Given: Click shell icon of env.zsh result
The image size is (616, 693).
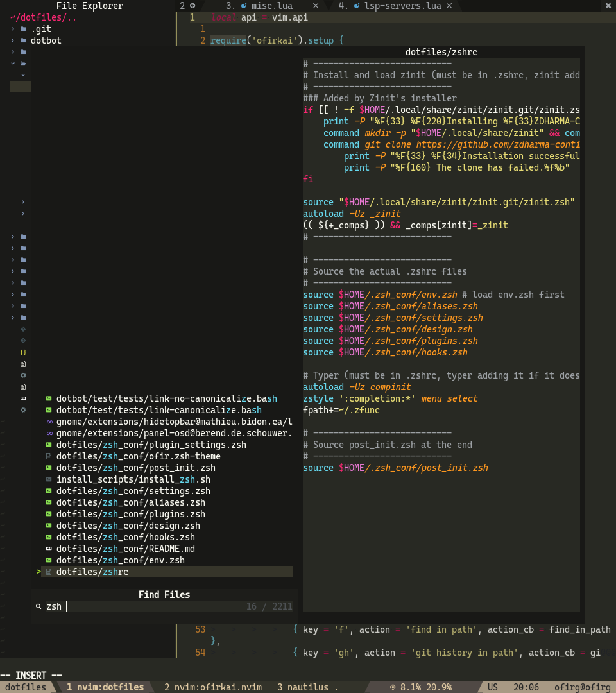Looking at the screenshot, I should (x=49, y=560).
